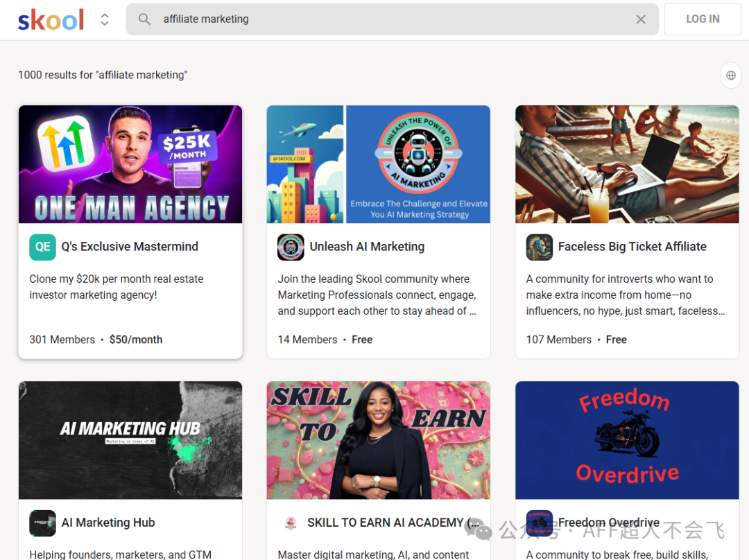The height and width of the screenshot is (560, 749).
Task: Click "Clone my $20k per month" description
Action: pos(116,287)
